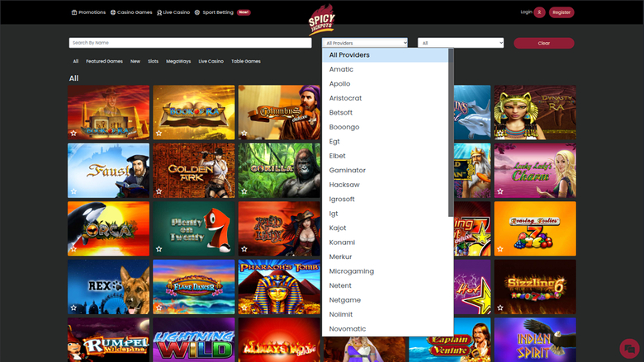Toggle favorite star on Lucky Lady's Charm tile
644x362 pixels.
(500, 191)
